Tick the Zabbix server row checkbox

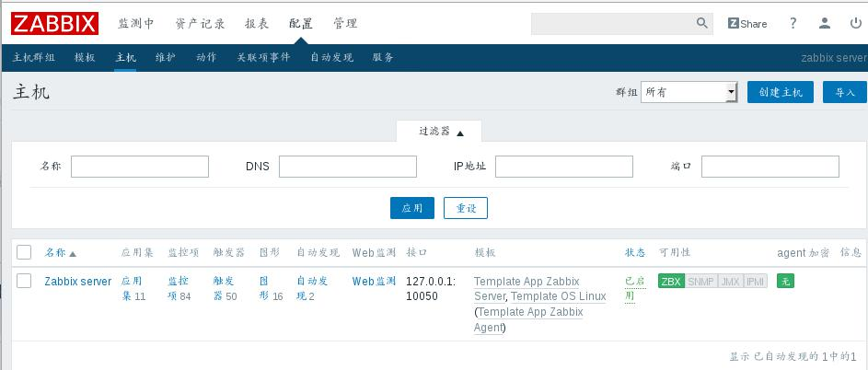point(24,281)
